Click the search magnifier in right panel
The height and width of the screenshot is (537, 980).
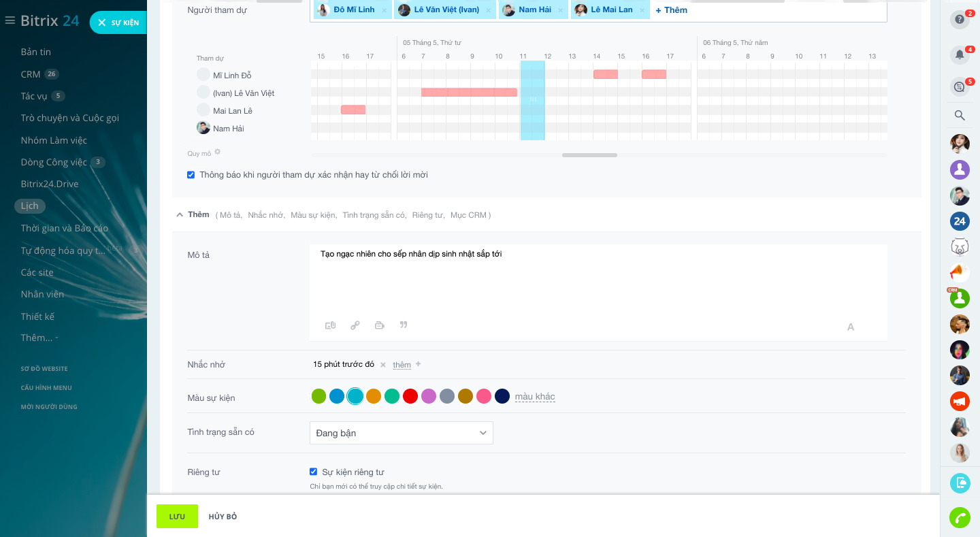pos(960,115)
